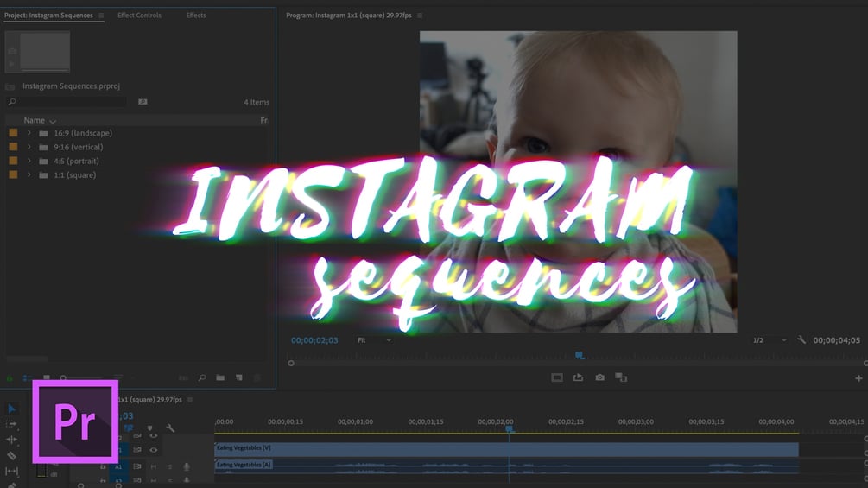This screenshot has height=488, width=868.
Task: Switch to Effect Controls tab
Action: click(140, 16)
